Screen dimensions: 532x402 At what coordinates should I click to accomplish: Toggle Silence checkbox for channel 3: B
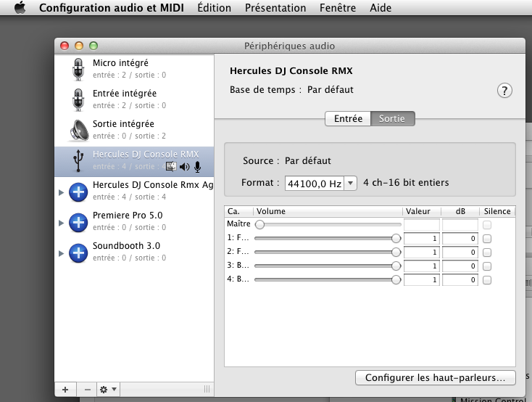tap(487, 266)
